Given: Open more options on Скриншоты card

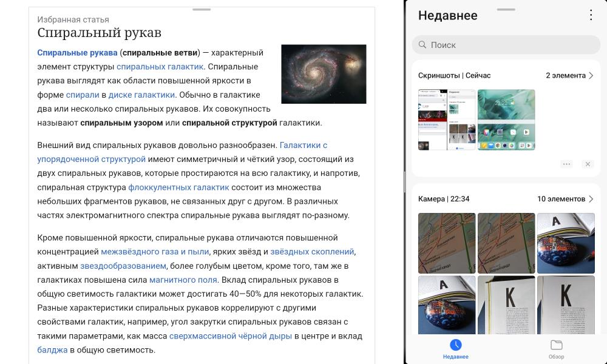Looking at the screenshot, I should tap(566, 164).
